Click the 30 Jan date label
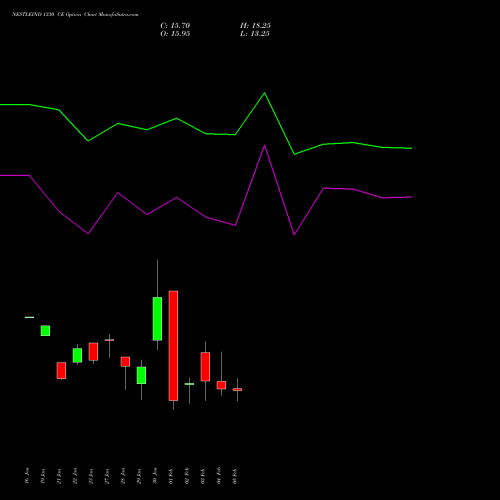The height and width of the screenshot is (500, 500). click(155, 476)
